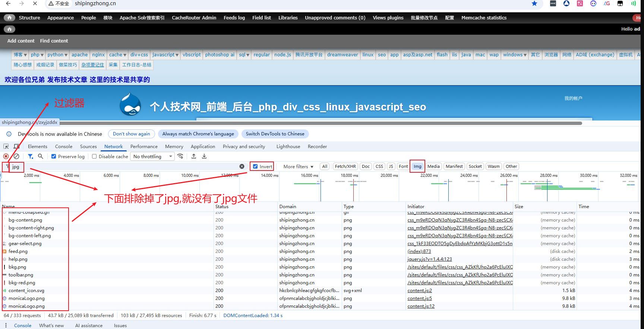The image size is (644, 329).
Task: Open the No throttling dropdown
Action: click(x=153, y=156)
